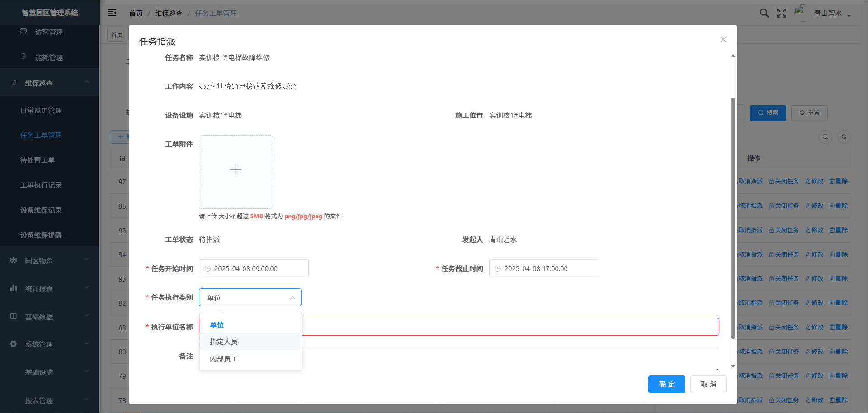868x413 pixels.
Task: Toggle fullscreen with the expand icon
Action: (782, 13)
